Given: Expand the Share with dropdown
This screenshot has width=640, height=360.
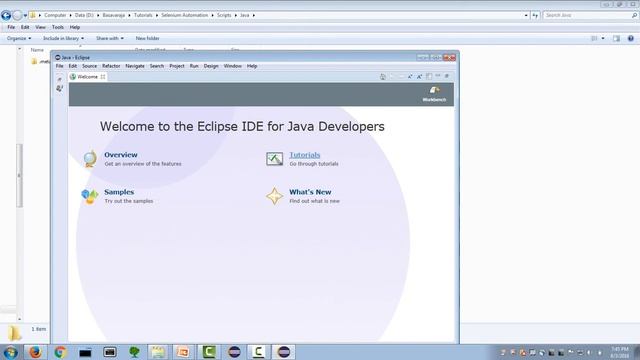Looking at the screenshot, I should coord(110,38).
